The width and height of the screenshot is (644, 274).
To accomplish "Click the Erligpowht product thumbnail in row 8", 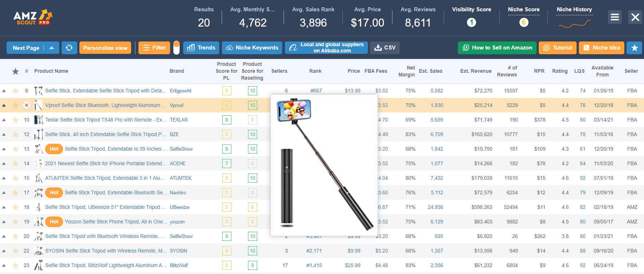I will 38,91.
